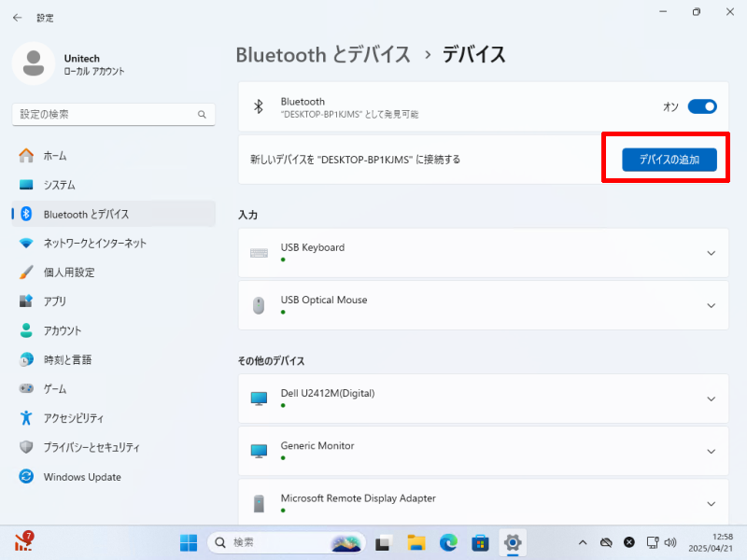
Task: Click the network display tray icon
Action: [x=652, y=542]
